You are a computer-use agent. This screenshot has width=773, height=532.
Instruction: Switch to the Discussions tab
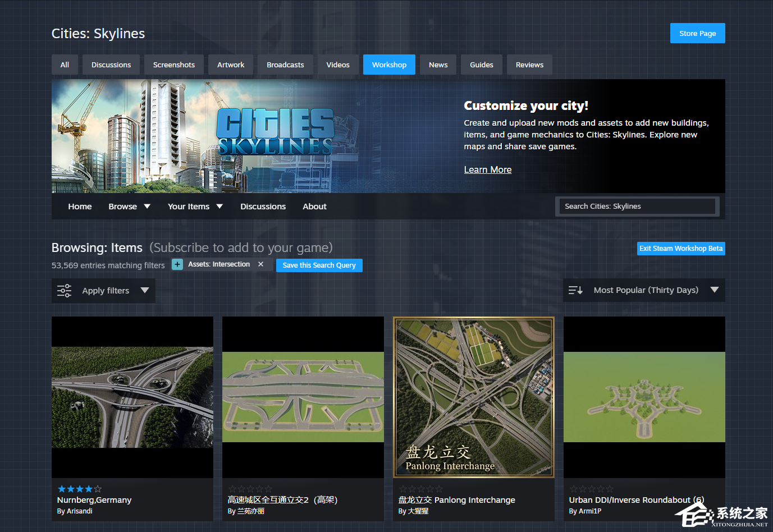pyautogui.click(x=111, y=65)
